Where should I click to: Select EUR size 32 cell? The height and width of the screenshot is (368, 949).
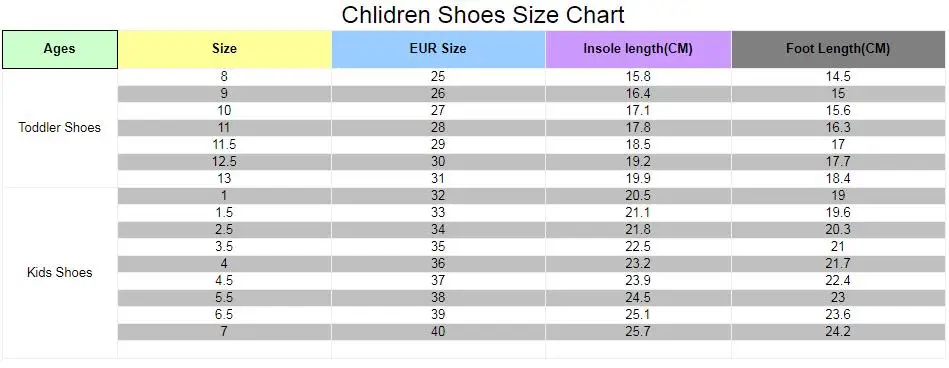pos(438,196)
